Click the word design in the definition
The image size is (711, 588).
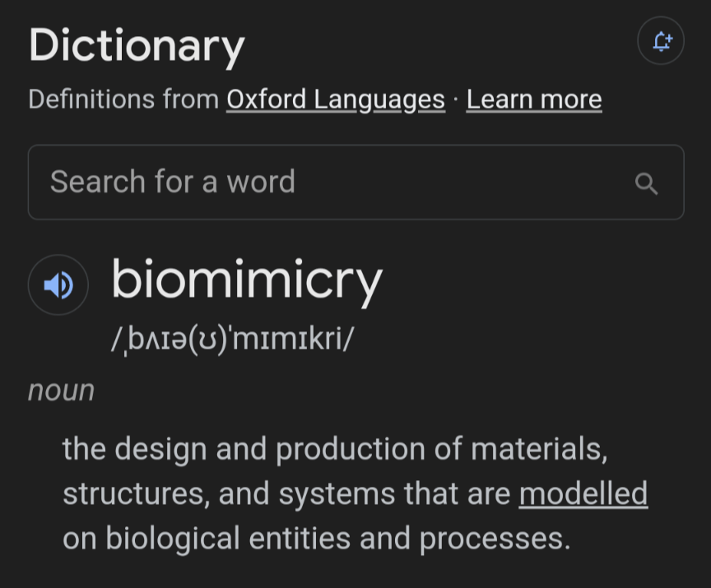pos(160,449)
